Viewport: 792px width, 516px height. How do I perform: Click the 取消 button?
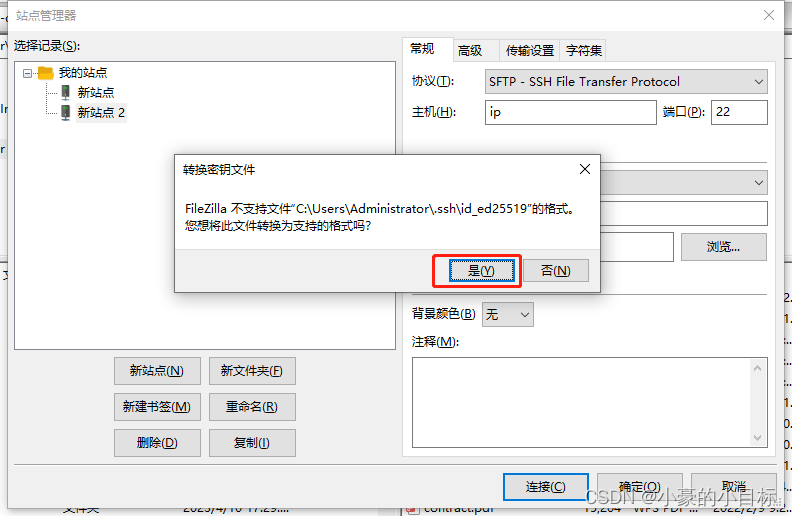[734, 487]
